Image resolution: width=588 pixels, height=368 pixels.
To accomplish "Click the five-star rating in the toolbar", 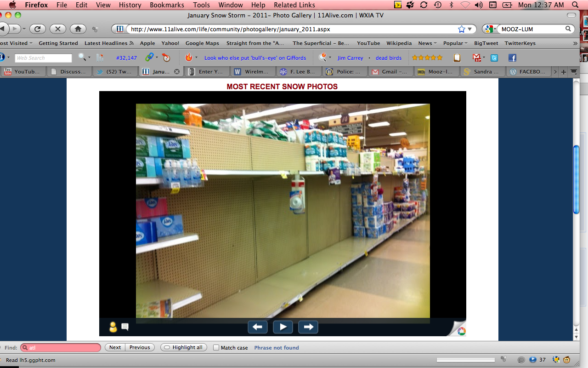I will pyautogui.click(x=427, y=58).
